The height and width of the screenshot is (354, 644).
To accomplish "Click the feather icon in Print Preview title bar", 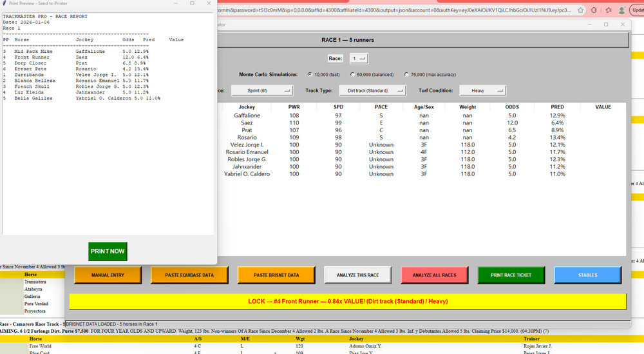I will [x=5, y=3].
